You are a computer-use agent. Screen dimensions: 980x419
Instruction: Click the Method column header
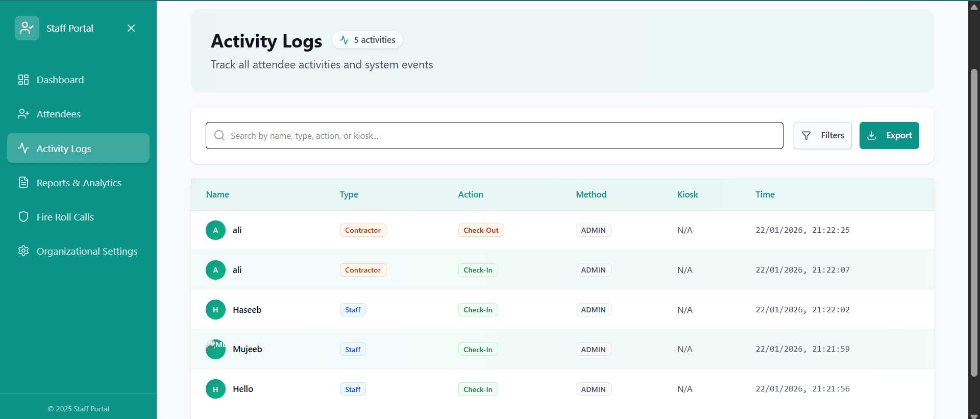(591, 194)
